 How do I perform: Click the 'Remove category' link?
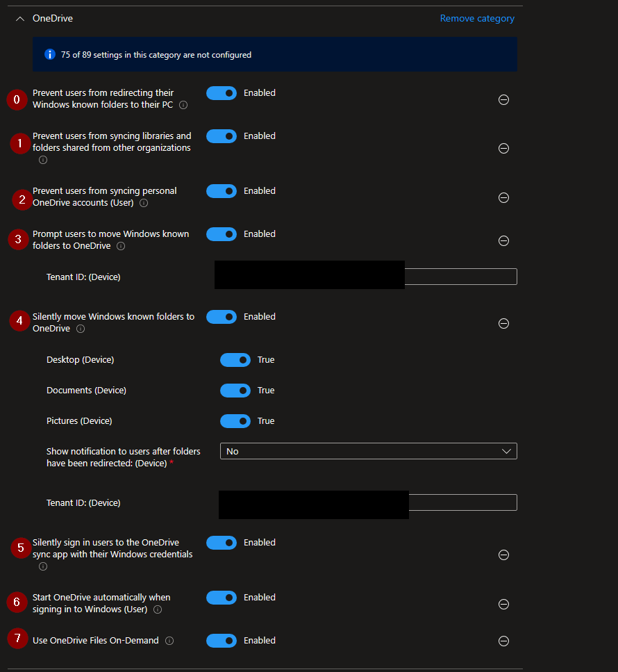(x=477, y=19)
